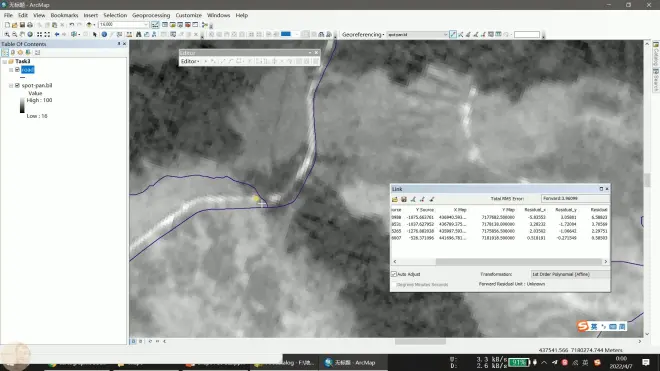
Task: Collapse the spot-pan.bil layer tree node
Action: pos(11,85)
